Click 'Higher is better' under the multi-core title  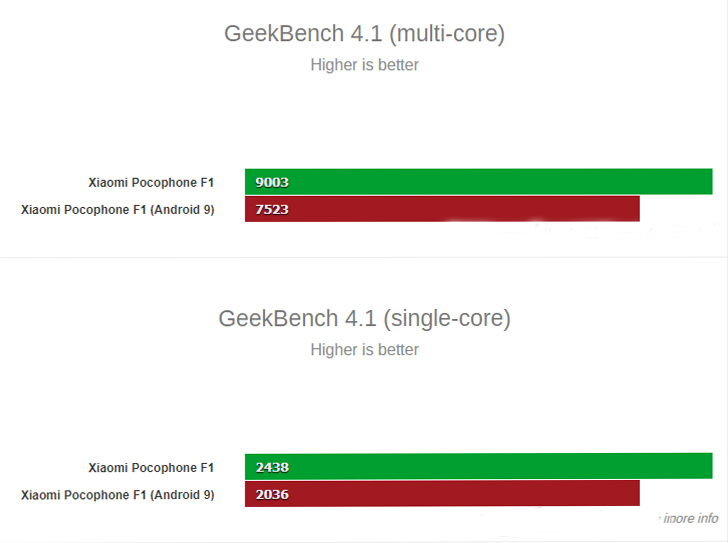(364, 65)
